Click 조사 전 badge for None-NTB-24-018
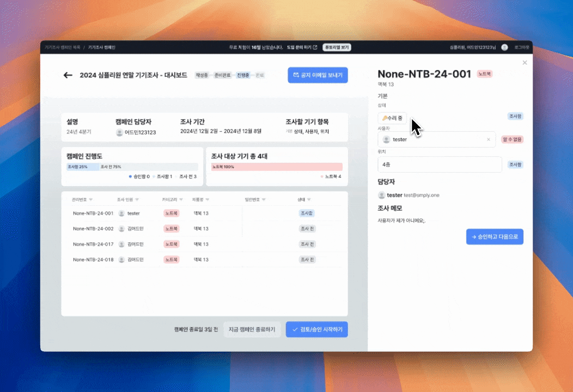 [x=307, y=260]
